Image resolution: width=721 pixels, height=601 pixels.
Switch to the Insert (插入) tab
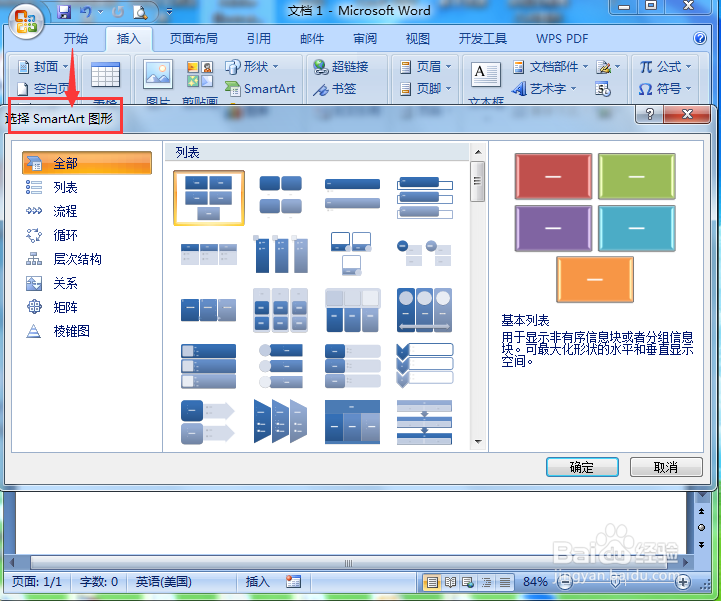pyautogui.click(x=129, y=39)
